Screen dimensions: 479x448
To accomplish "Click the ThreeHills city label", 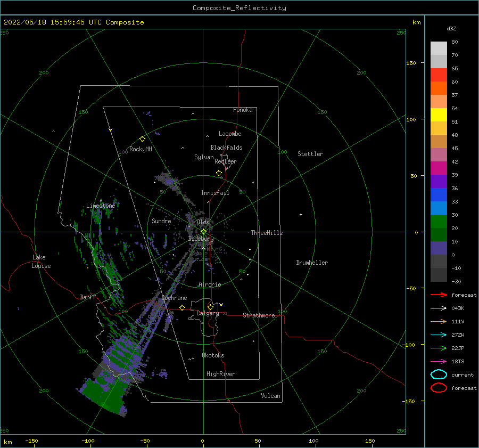I will pos(267,233).
